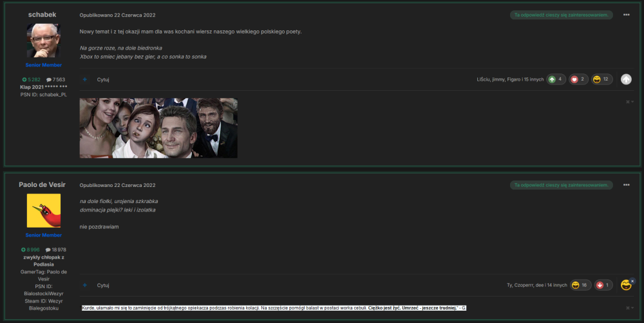The height and width of the screenshot is (323, 644).
Task: Expand signature hide dropdown under schabek's post
Action: 630,101
